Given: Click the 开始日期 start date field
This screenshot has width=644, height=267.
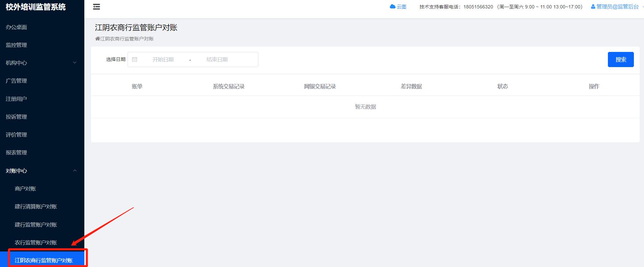Looking at the screenshot, I should click(x=163, y=60).
